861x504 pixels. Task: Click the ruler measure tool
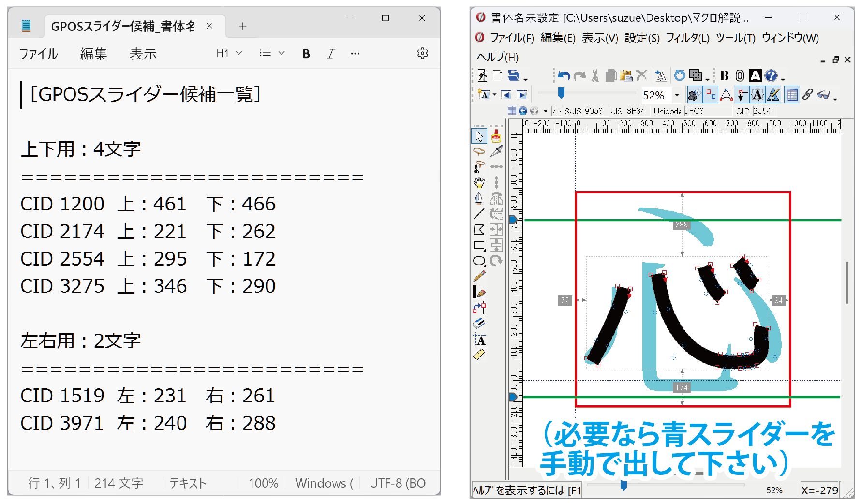[479, 355]
